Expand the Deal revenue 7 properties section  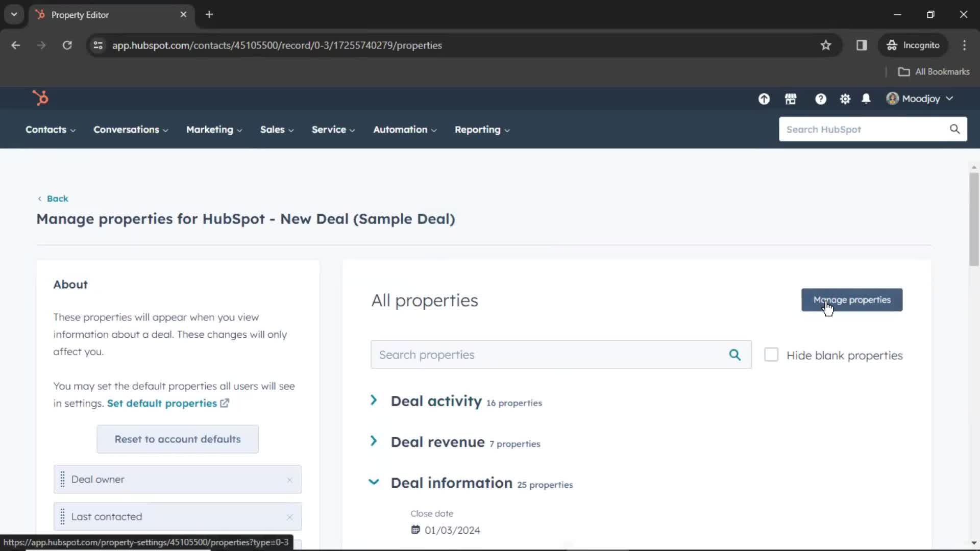(x=374, y=441)
